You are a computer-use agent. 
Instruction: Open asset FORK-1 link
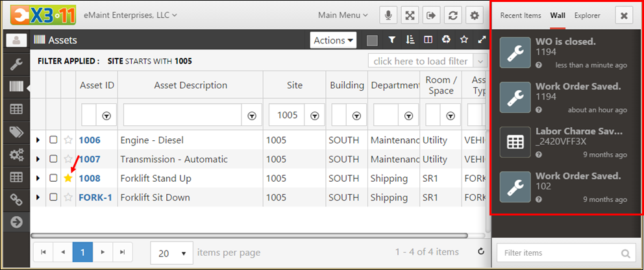point(95,197)
